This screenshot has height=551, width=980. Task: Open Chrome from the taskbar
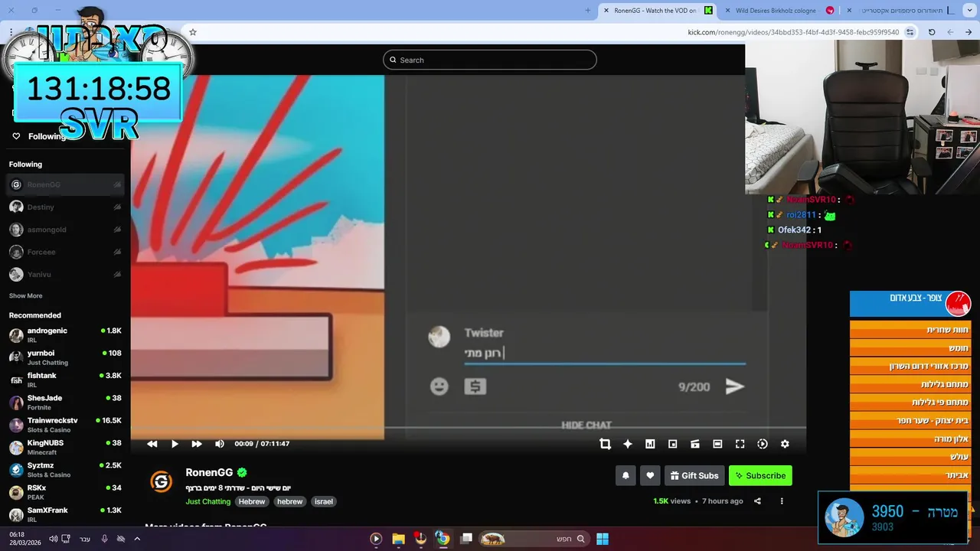(443, 539)
